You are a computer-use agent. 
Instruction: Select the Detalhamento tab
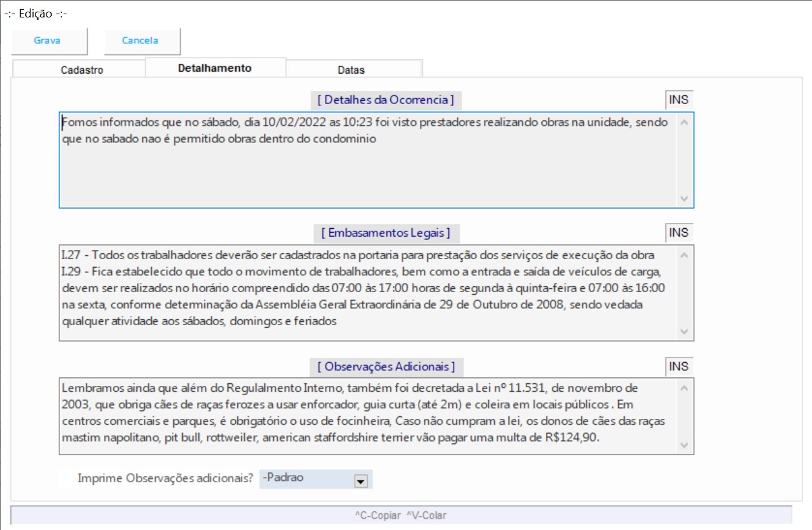pos(214,68)
